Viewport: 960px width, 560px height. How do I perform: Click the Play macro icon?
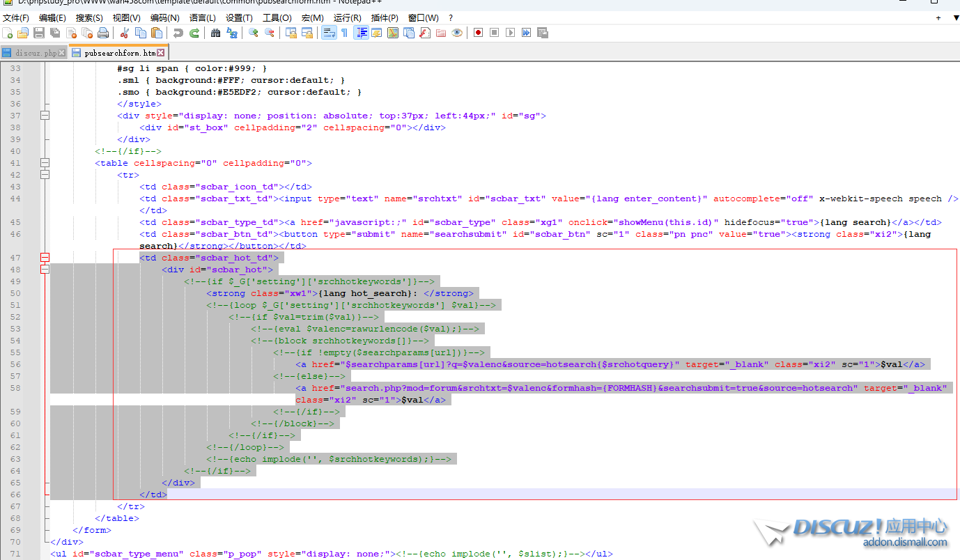tap(510, 33)
